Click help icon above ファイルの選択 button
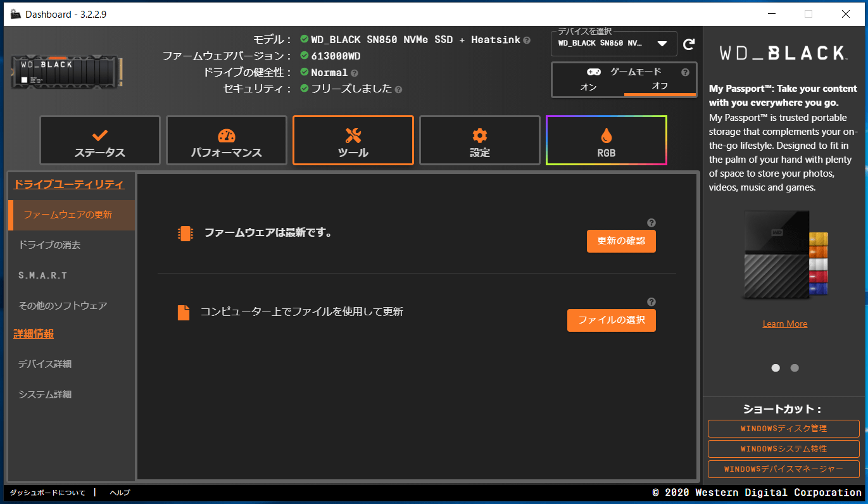 [x=651, y=302]
